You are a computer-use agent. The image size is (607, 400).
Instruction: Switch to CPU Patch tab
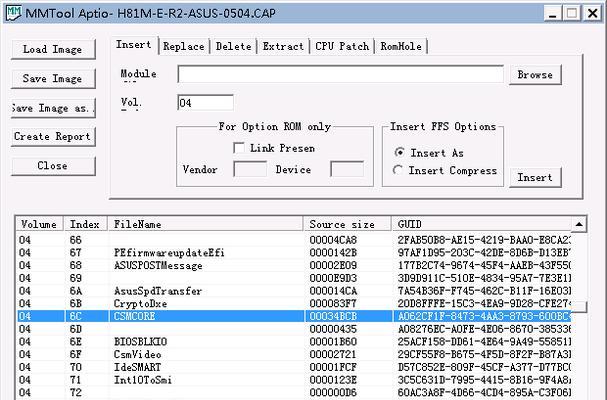[342, 46]
